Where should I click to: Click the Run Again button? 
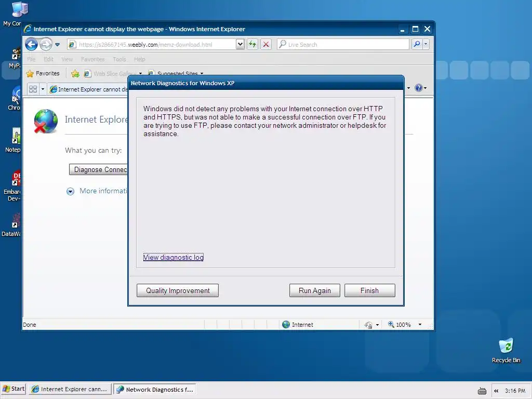(x=314, y=290)
